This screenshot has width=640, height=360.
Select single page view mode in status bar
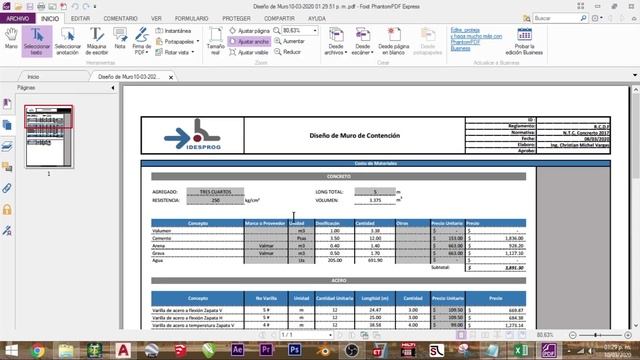tap(461, 335)
